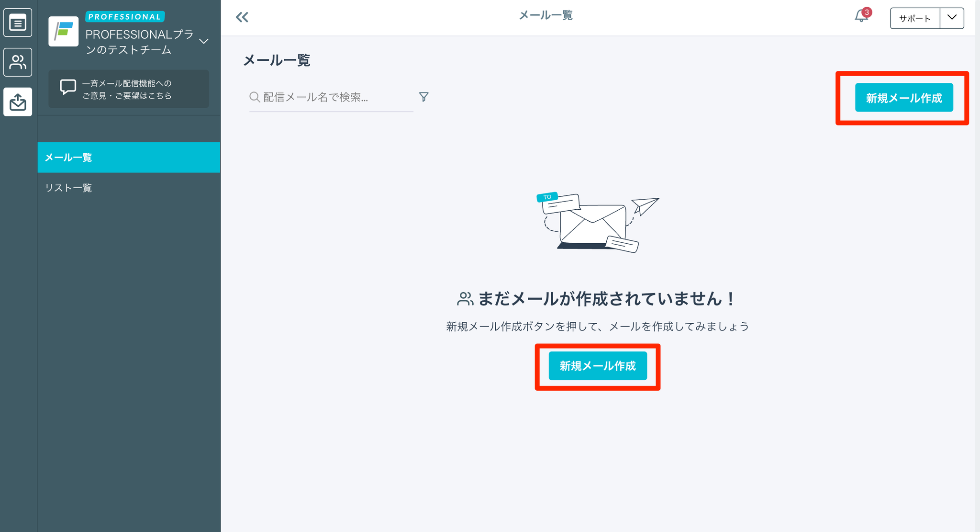
Task: Click the PROFESSIONAL plan badge
Action: coord(125,17)
